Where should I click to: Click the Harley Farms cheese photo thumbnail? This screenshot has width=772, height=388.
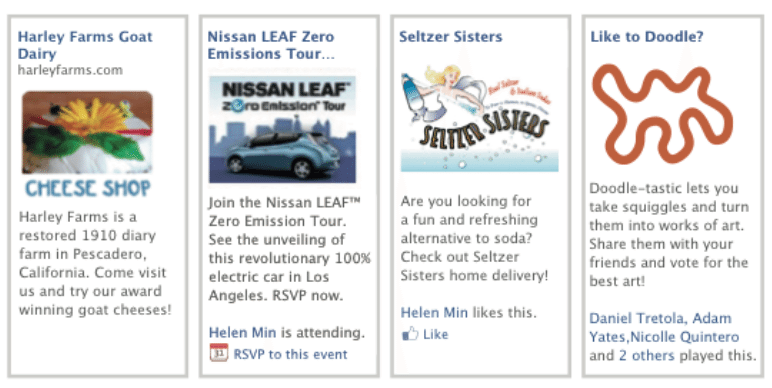[87, 132]
